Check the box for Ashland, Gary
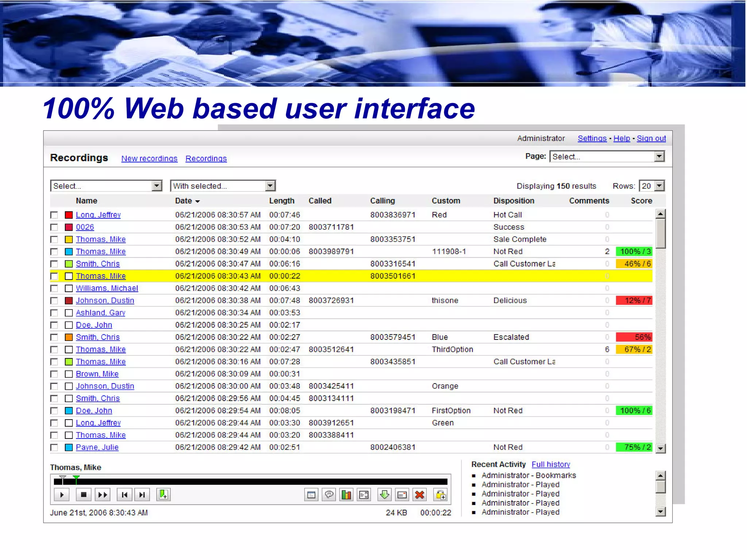 click(54, 313)
